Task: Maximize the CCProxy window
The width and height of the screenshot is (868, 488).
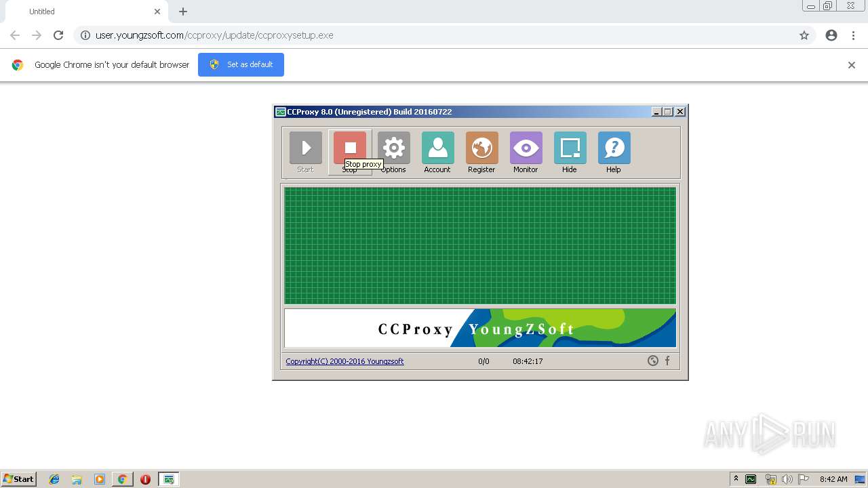Action: (x=668, y=112)
